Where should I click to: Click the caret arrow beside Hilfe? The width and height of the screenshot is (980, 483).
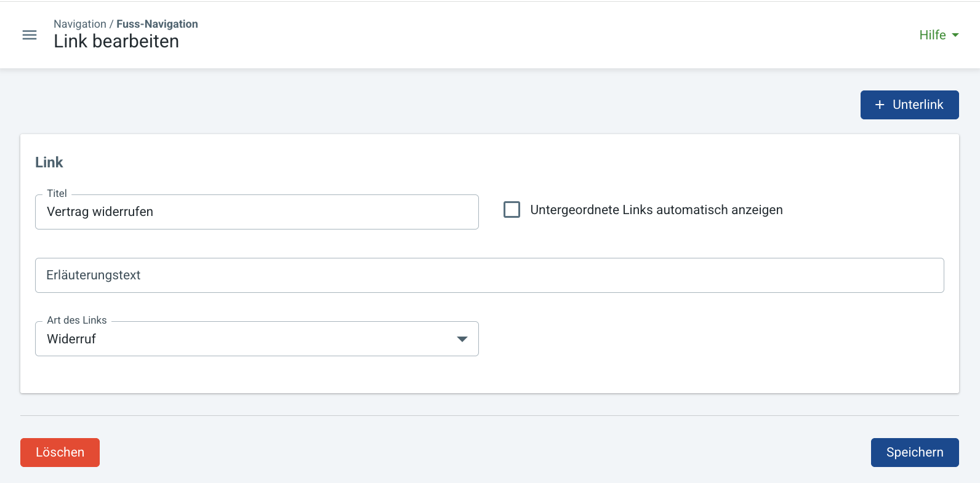coord(955,35)
